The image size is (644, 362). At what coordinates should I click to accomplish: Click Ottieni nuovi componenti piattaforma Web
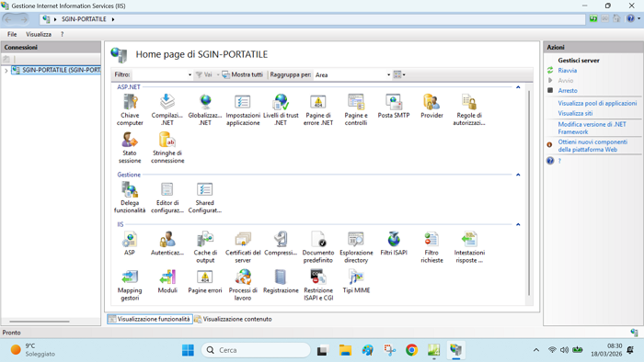592,145
